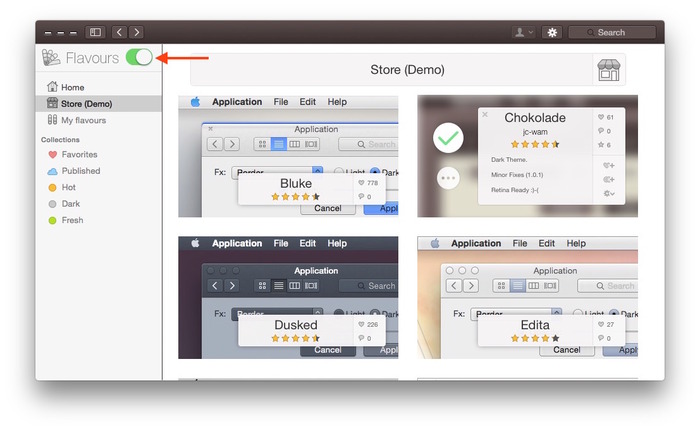
Task: Open My flavours in the sidebar
Action: [77, 120]
